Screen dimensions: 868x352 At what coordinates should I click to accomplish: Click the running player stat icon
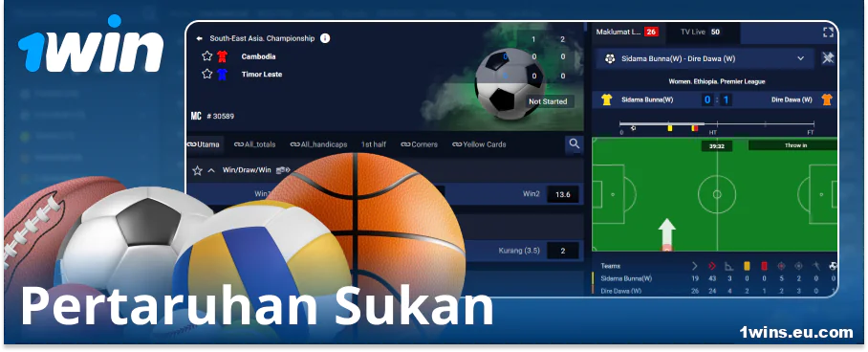pos(816,266)
